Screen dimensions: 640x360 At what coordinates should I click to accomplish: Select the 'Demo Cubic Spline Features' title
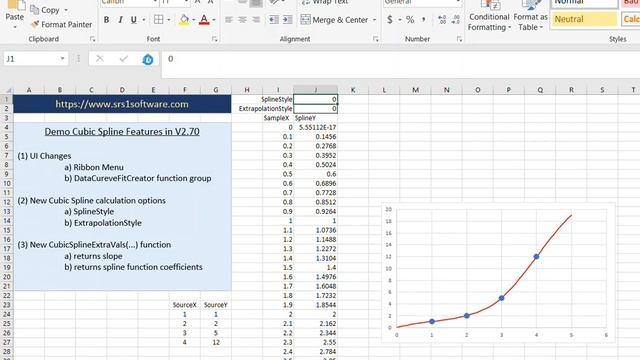click(x=122, y=132)
